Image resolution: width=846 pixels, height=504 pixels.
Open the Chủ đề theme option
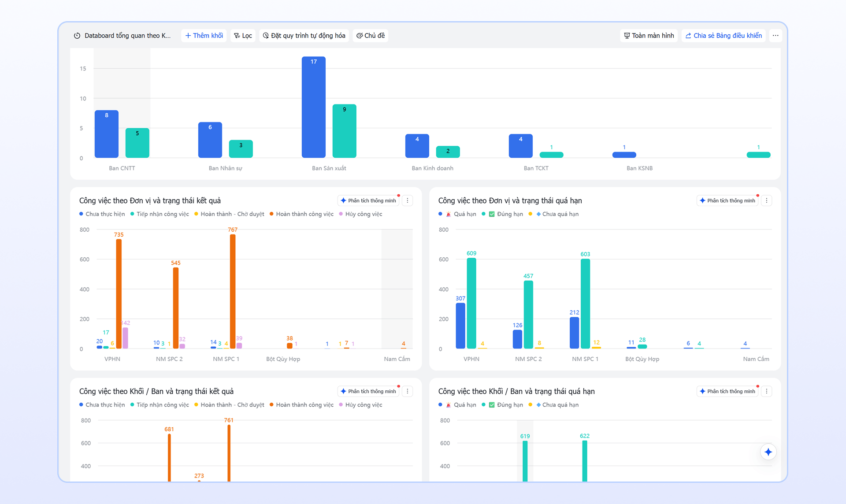point(371,36)
